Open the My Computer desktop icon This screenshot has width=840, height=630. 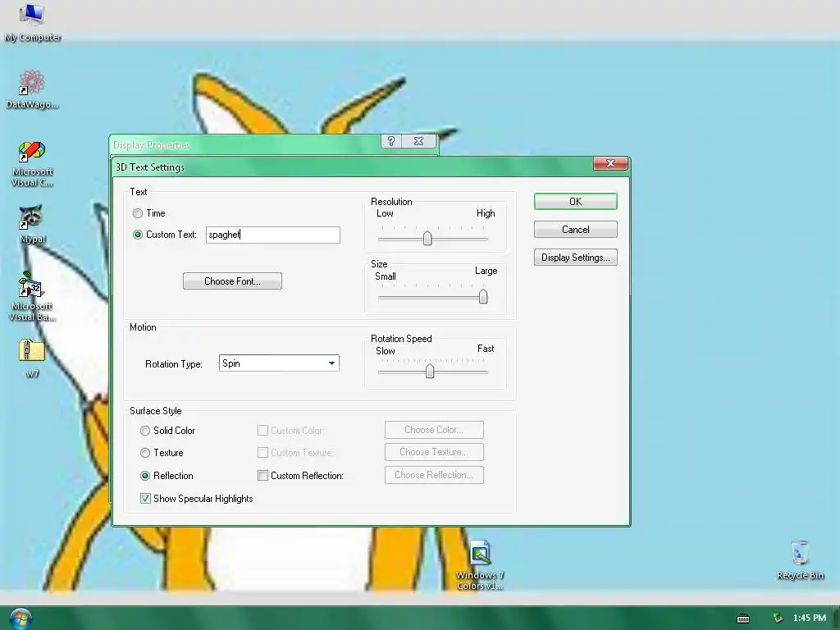32,22
